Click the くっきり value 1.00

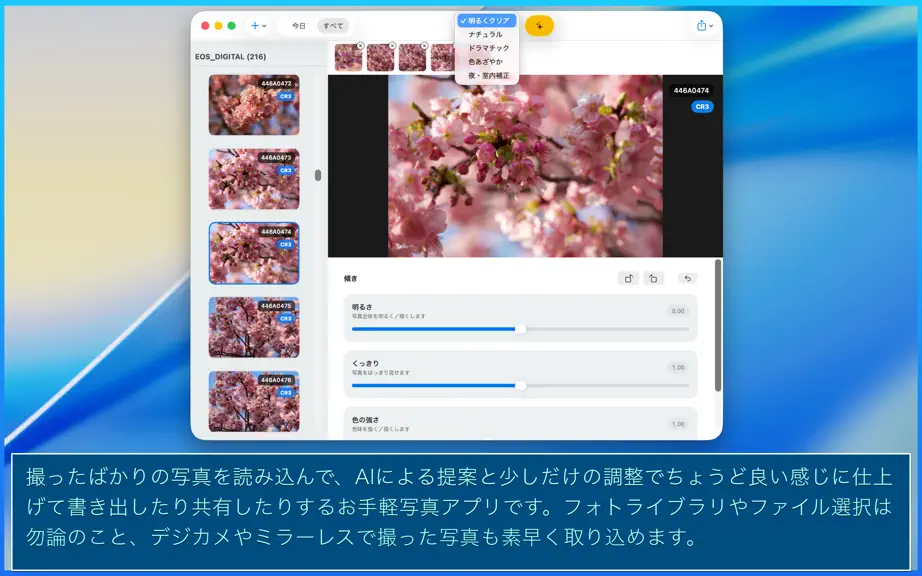tap(678, 367)
